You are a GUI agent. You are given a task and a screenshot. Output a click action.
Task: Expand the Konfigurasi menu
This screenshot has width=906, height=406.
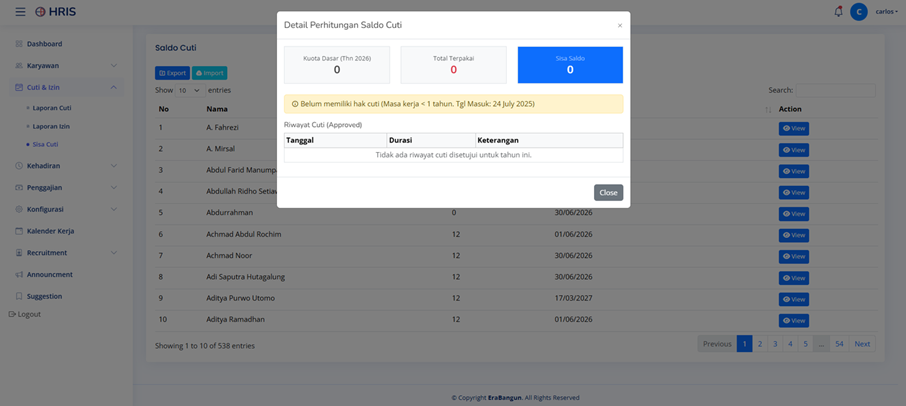pyautogui.click(x=66, y=209)
